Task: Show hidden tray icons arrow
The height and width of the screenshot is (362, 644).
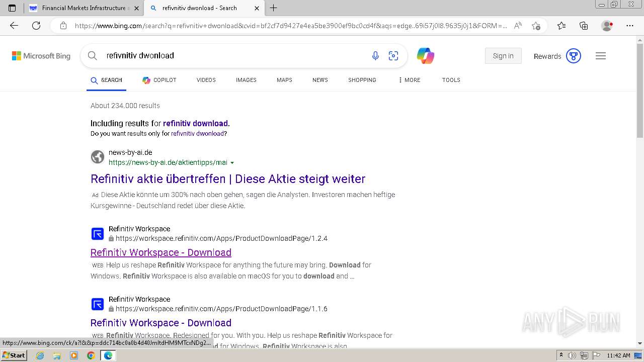Action: coord(561,355)
